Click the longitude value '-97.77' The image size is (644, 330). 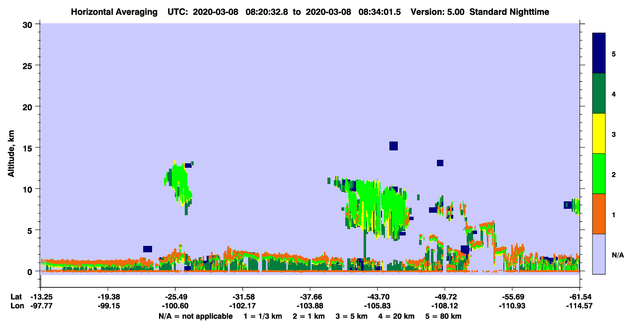pos(41,306)
